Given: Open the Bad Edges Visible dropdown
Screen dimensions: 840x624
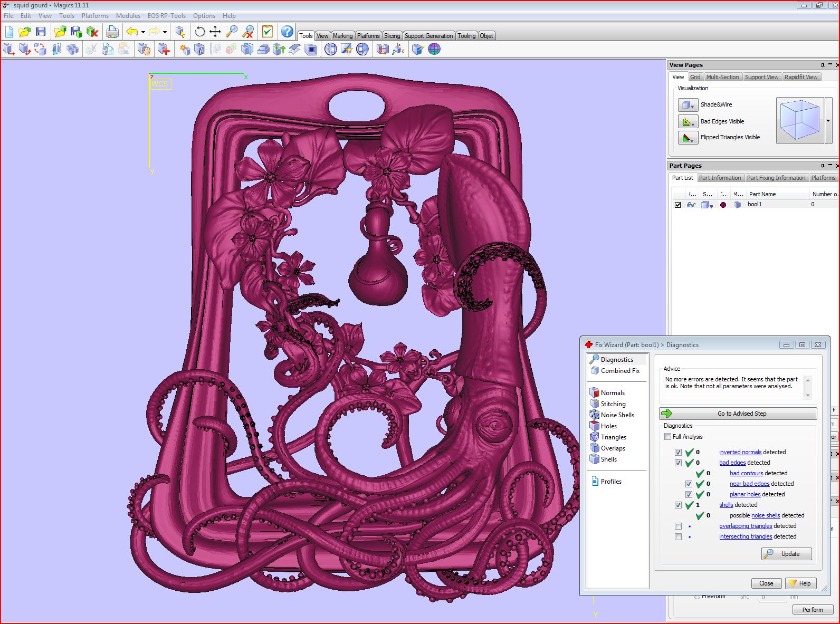Looking at the screenshot, I should 688,122.
